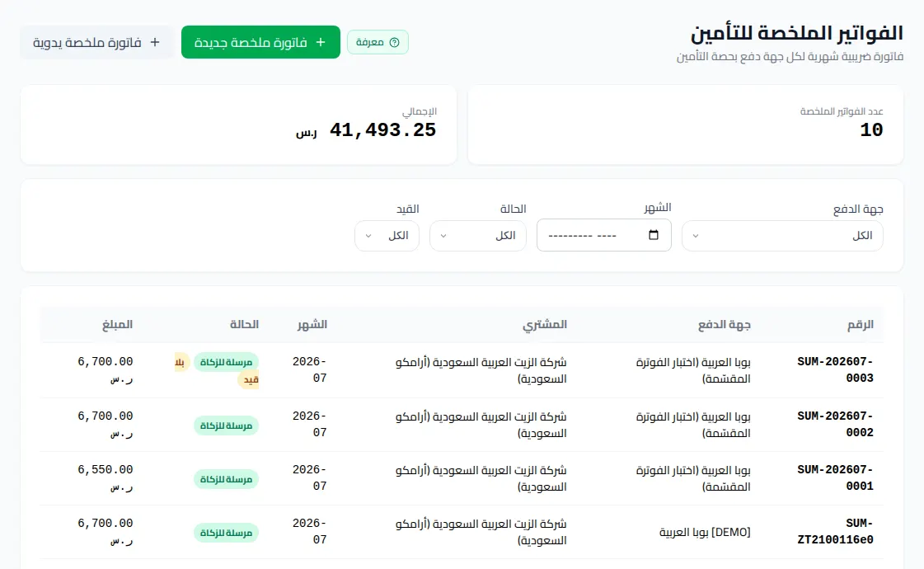Click the plus icon on فاتورة ملخصة جديدة
Screen dimensions: 924x569
pyautogui.click(x=321, y=42)
